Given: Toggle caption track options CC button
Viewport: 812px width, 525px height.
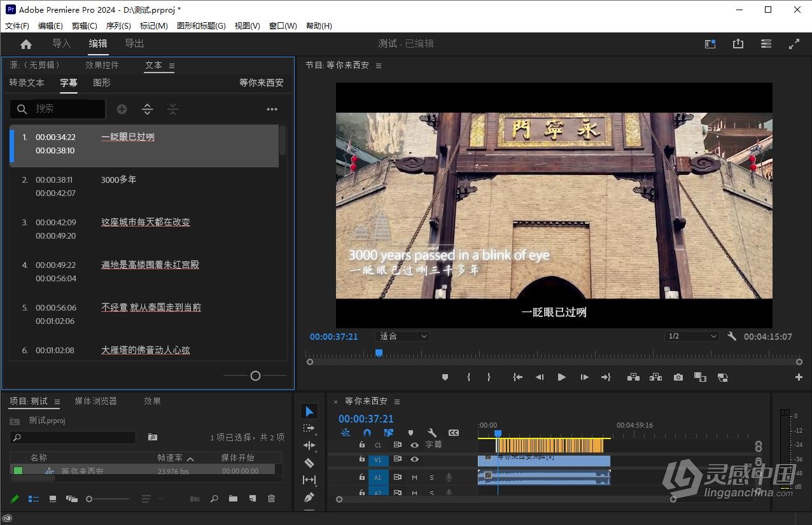Looking at the screenshot, I should [x=454, y=433].
